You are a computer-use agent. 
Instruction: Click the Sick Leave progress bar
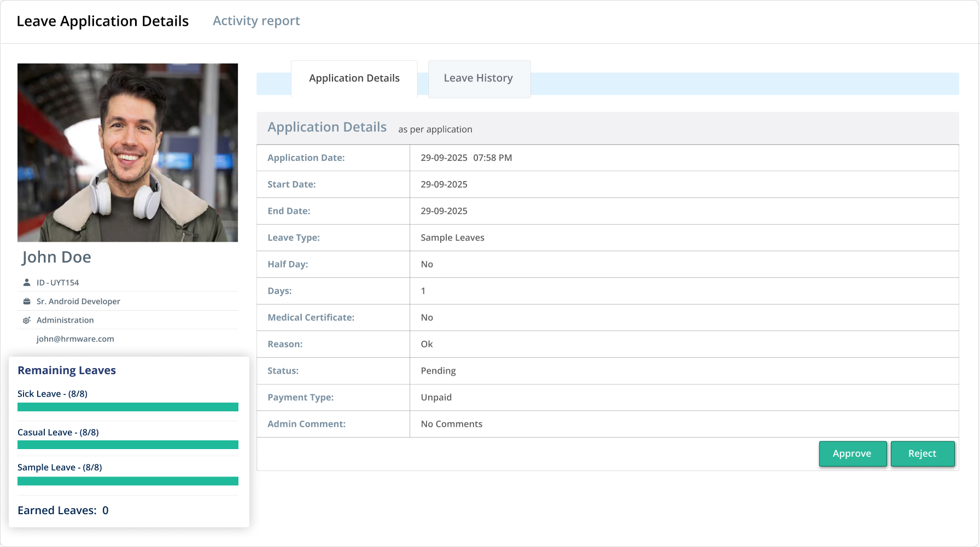tap(127, 407)
